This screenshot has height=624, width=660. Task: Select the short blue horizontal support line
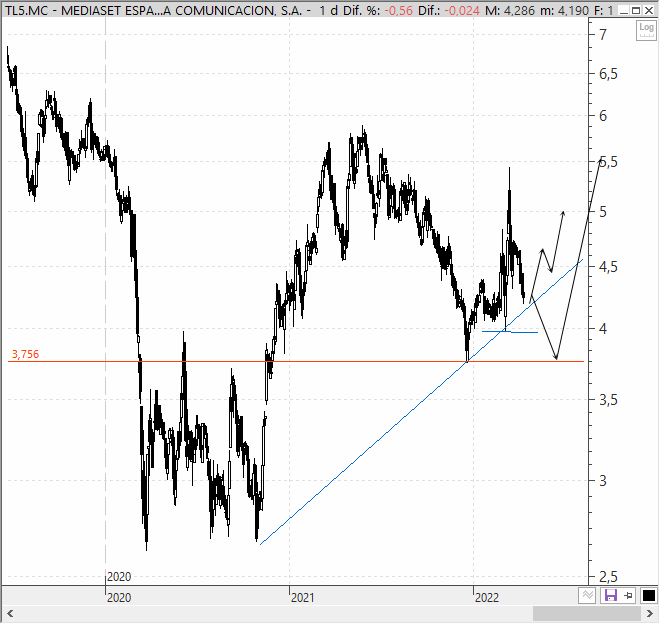(510, 332)
